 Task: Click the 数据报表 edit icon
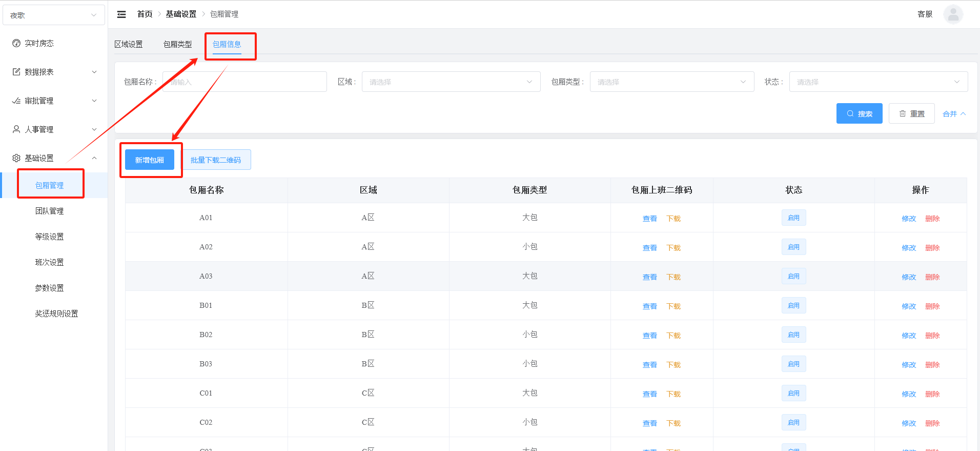click(16, 72)
